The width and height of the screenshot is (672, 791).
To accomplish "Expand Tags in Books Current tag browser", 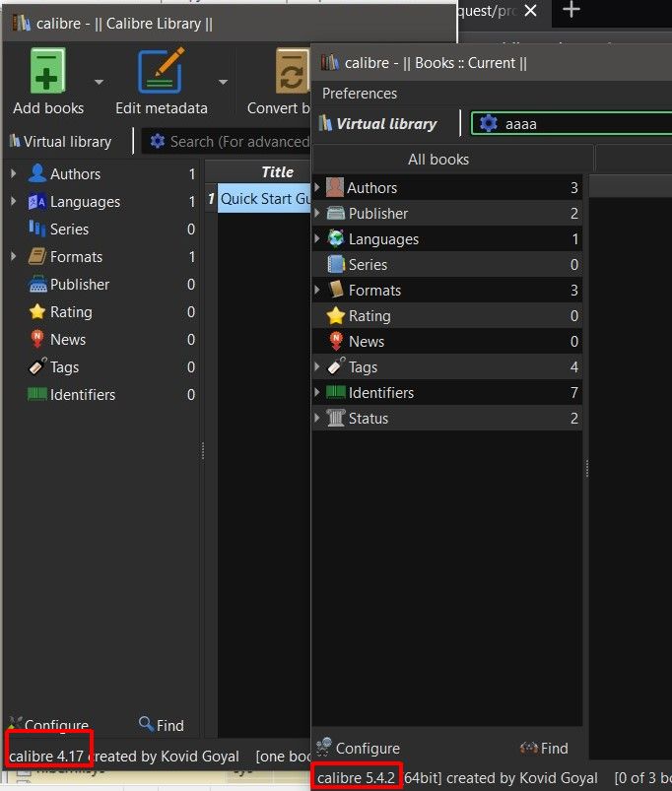I will [317, 366].
